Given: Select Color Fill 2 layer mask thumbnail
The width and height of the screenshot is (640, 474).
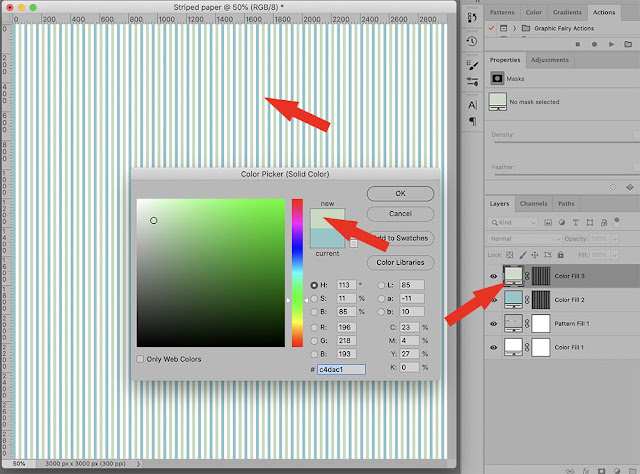Looking at the screenshot, I should tap(541, 300).
